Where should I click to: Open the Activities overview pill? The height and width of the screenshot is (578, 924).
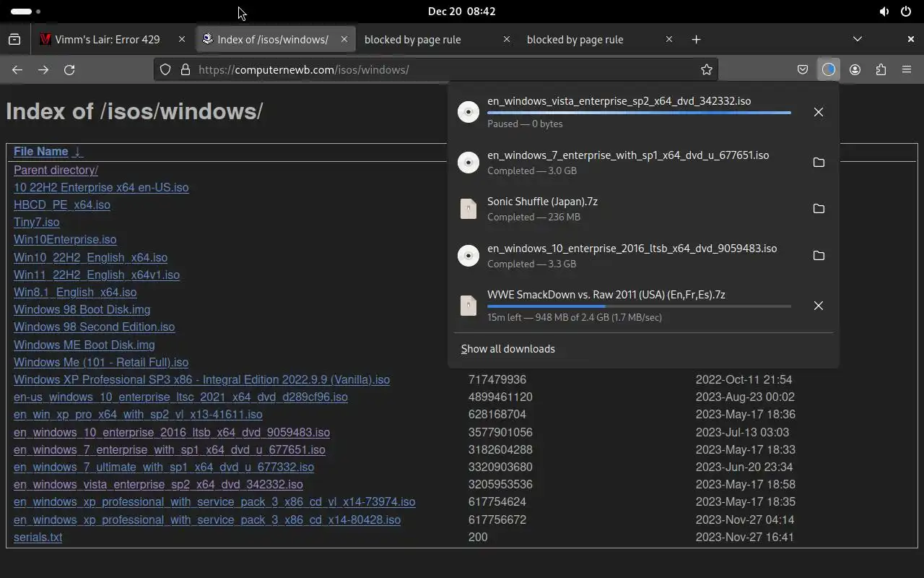pyautogui.click(x=26, y=12)
